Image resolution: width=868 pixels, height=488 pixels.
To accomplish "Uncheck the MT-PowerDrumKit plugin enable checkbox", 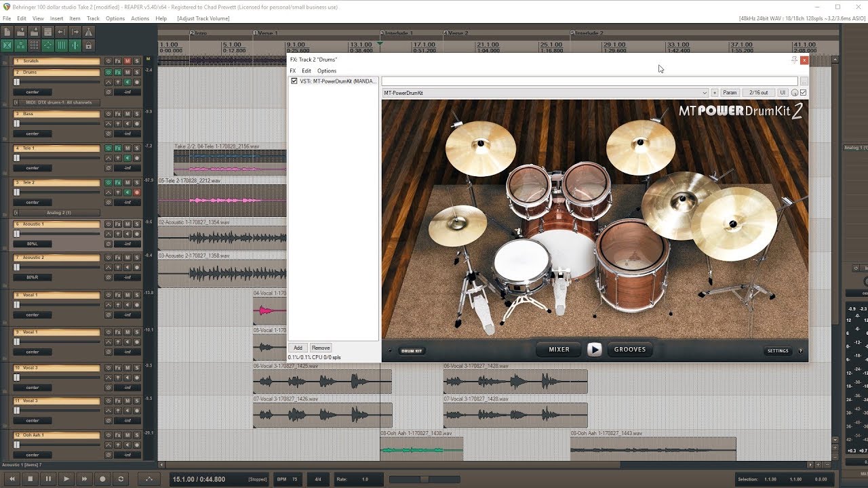I will click(x=294, y=81).
